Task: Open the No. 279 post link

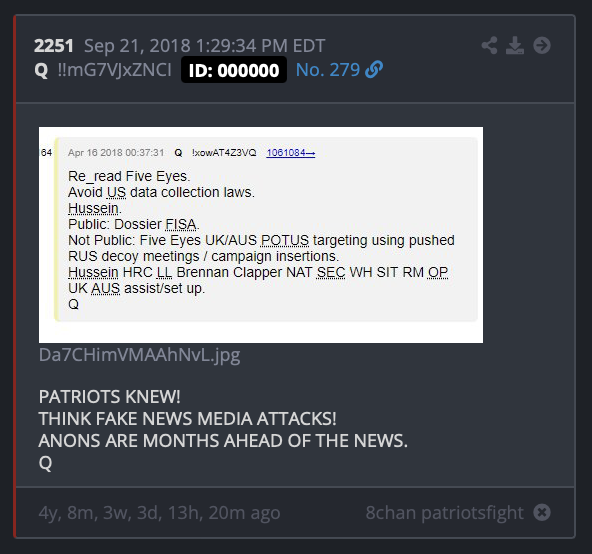Action: click(x=328, y=70)
